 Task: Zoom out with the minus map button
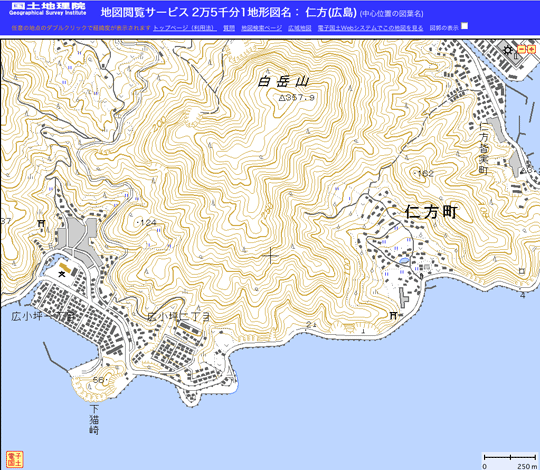[522, 50]
